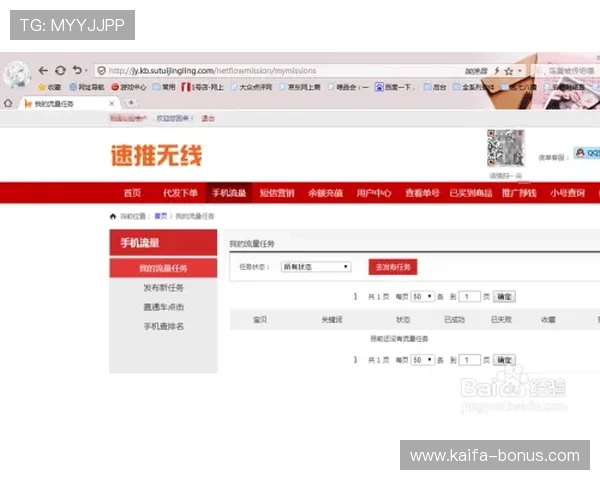Click the undo/restore closed page icon

(77, 70)
